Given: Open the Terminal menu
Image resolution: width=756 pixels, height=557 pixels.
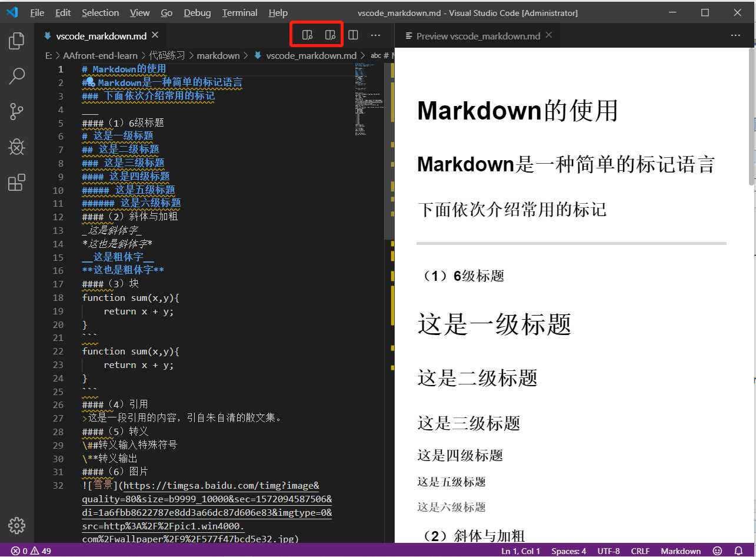Looking at the screenshot, I should pyautogui.click(x=239, y=12).
